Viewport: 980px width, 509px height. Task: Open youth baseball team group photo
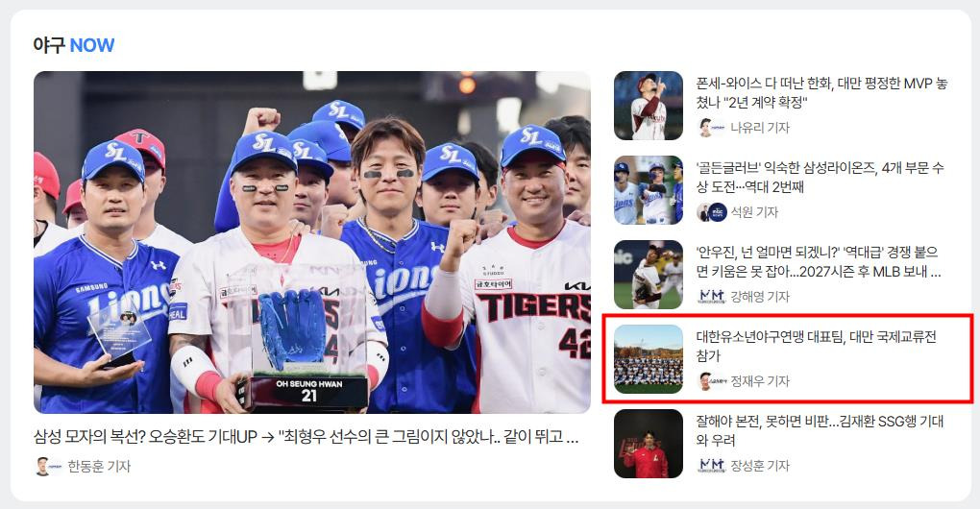(649, 358)
